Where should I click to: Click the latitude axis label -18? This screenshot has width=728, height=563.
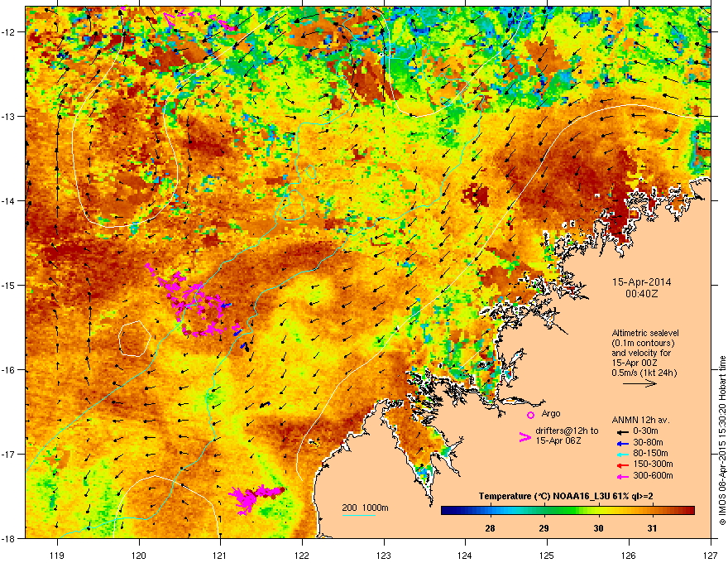pyautogui.click(x=9, y=538)
